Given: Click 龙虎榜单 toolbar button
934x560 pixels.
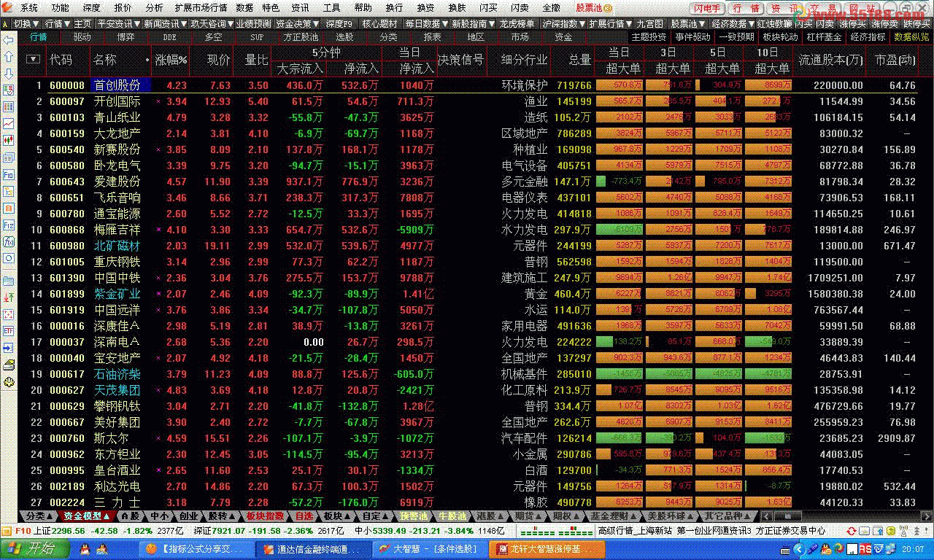Looking at the screenshot, I should (517, 23).
